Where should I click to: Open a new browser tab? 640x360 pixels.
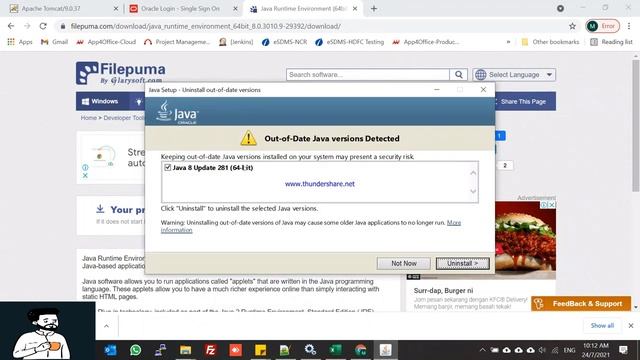374,9
